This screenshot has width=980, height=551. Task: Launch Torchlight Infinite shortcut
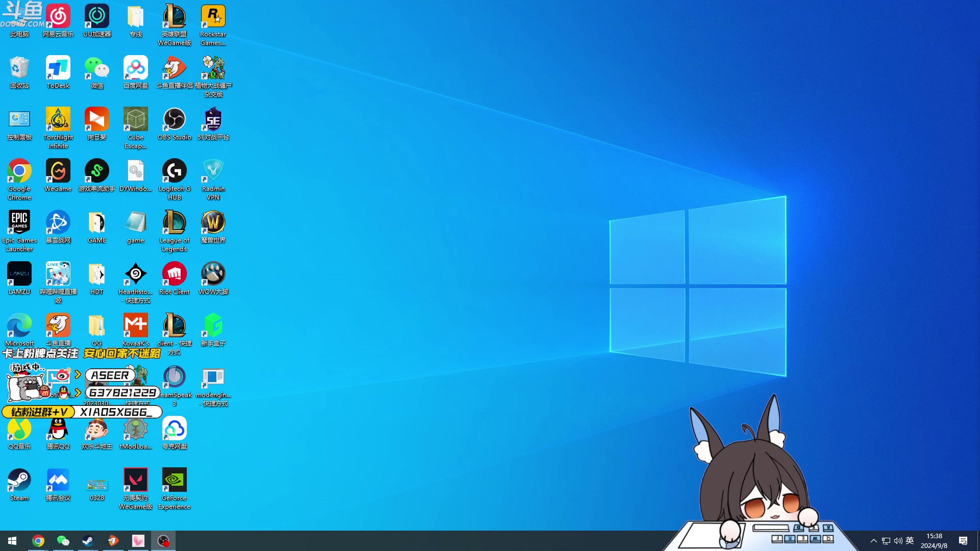coord(58,128)
